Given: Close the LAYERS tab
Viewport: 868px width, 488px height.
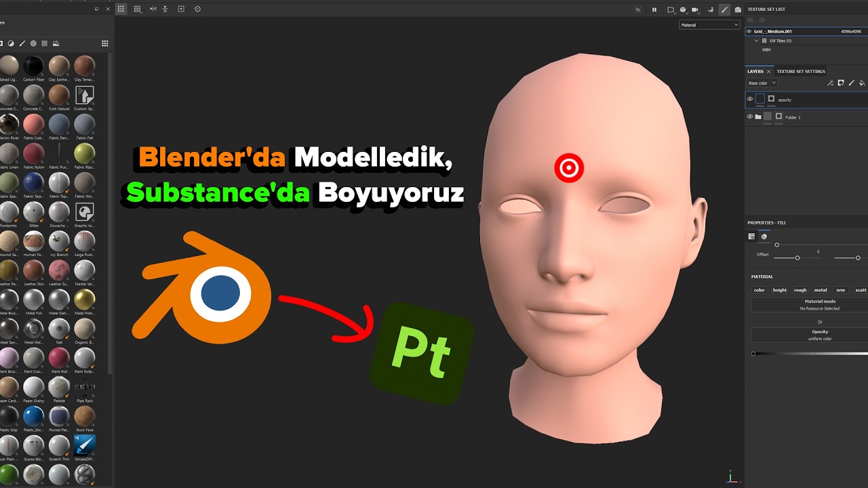Looking at the screenshot, I should click(768, 71).
